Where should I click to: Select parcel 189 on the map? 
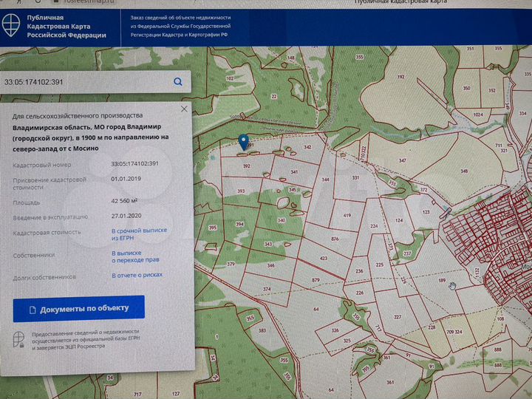tap(442, 280)
